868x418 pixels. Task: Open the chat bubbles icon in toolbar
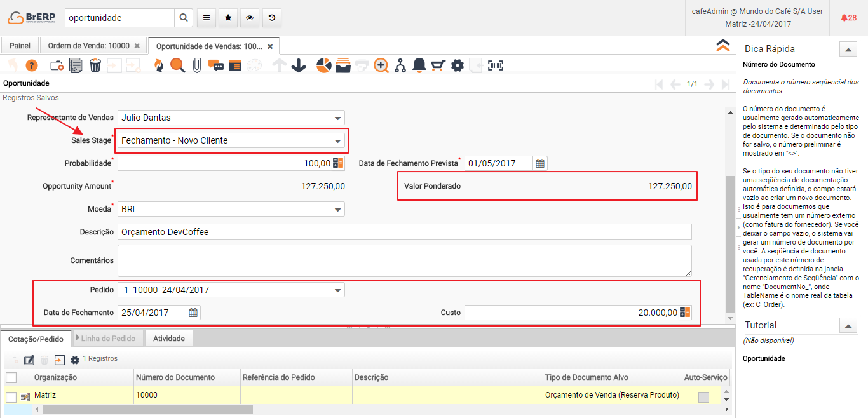[x=216, y=65]
